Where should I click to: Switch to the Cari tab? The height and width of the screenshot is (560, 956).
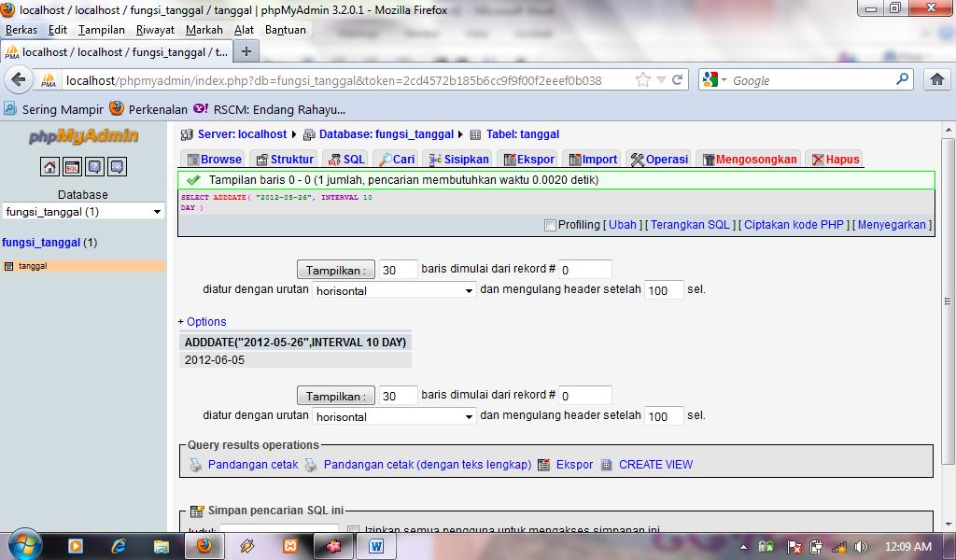point(397,160)
